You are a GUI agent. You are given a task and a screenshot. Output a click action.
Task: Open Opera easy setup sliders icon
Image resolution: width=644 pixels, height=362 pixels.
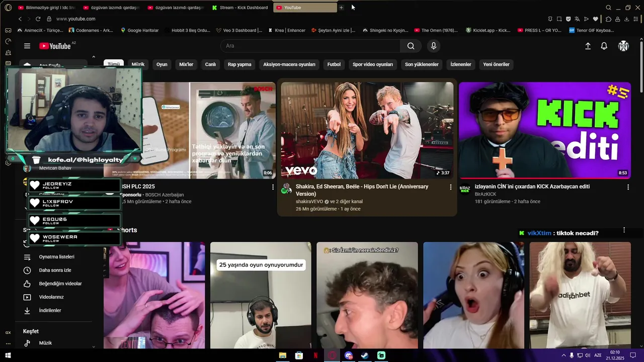pyautogui.click(x=635, y=19)
